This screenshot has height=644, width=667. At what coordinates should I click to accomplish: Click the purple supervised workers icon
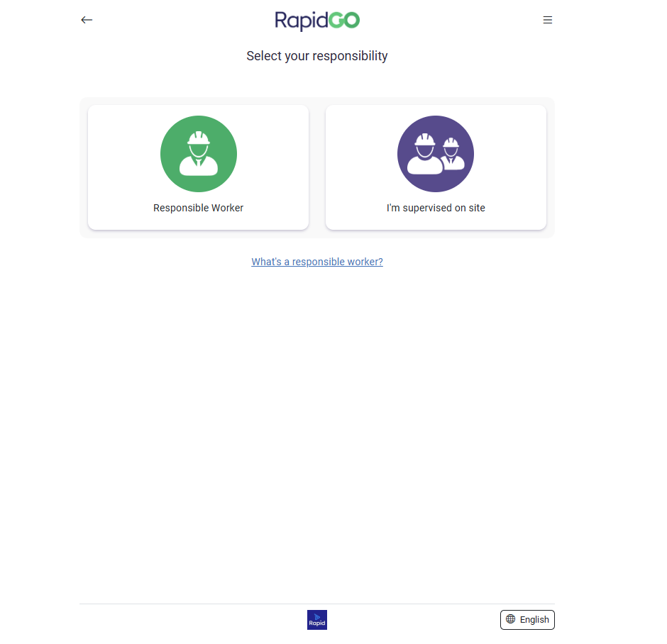(x=436, y=154)
